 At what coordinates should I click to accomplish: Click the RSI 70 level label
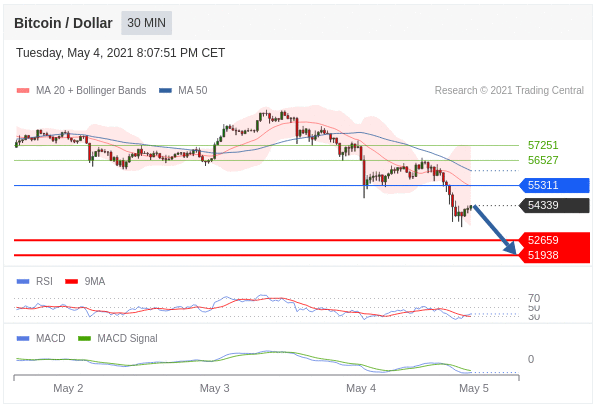[x=534, y=298]
